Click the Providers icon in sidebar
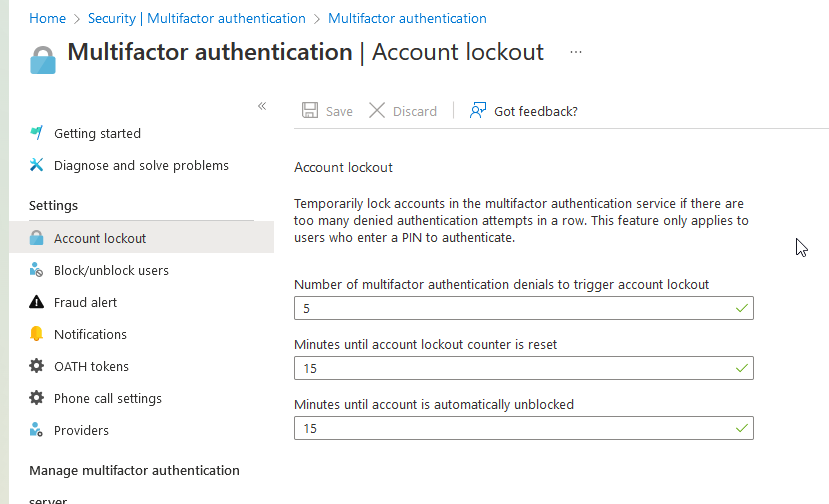Viewport: 829px width, 504px height. 37,430
